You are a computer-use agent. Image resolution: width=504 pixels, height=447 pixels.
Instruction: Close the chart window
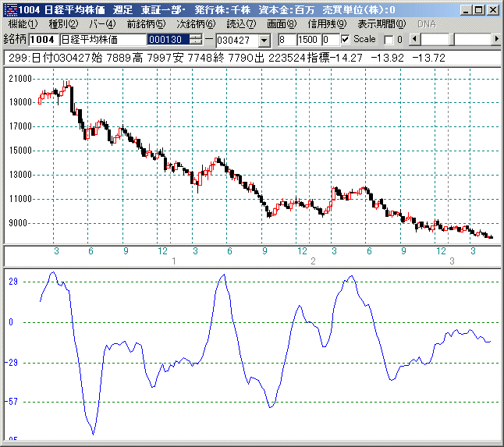493,10
